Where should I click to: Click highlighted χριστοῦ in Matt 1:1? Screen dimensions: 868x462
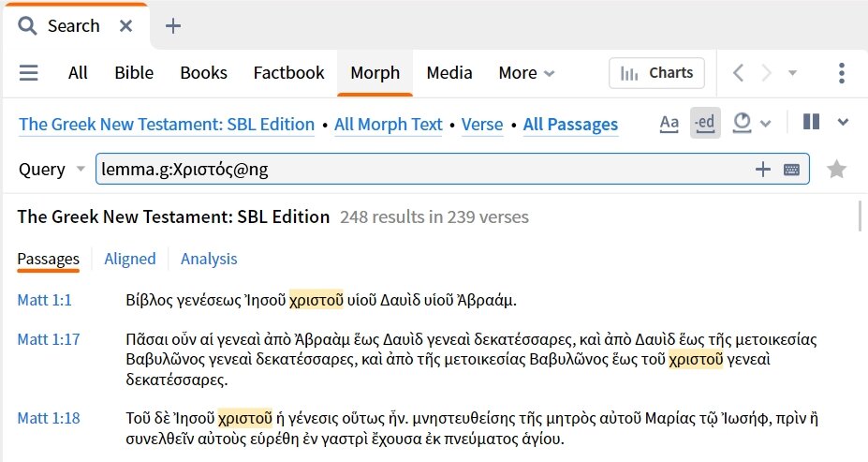point(316,300)
